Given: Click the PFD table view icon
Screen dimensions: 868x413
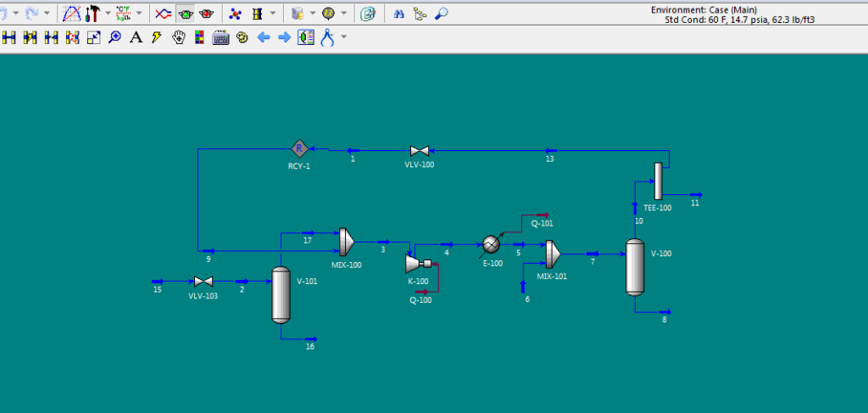Looking at the screenshot, I should tap(306, 37).
